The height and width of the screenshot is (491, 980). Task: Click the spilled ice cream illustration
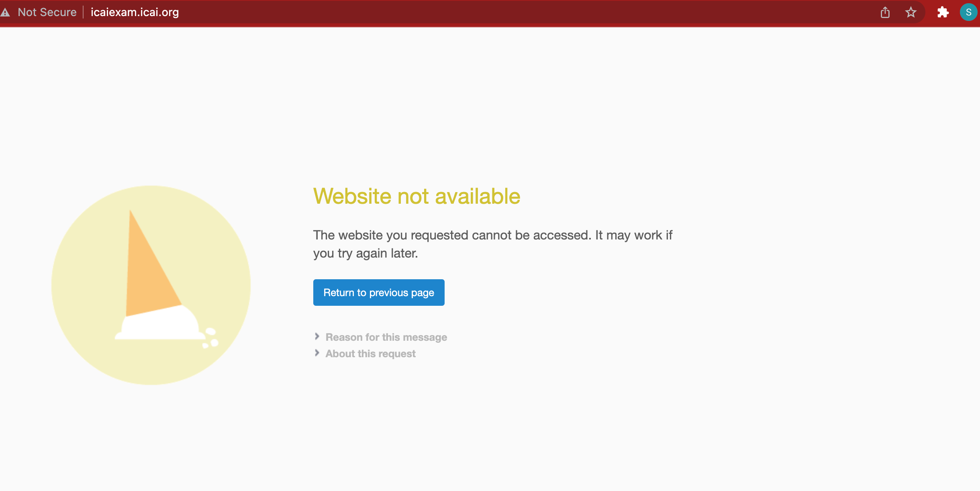pos(151,285)
